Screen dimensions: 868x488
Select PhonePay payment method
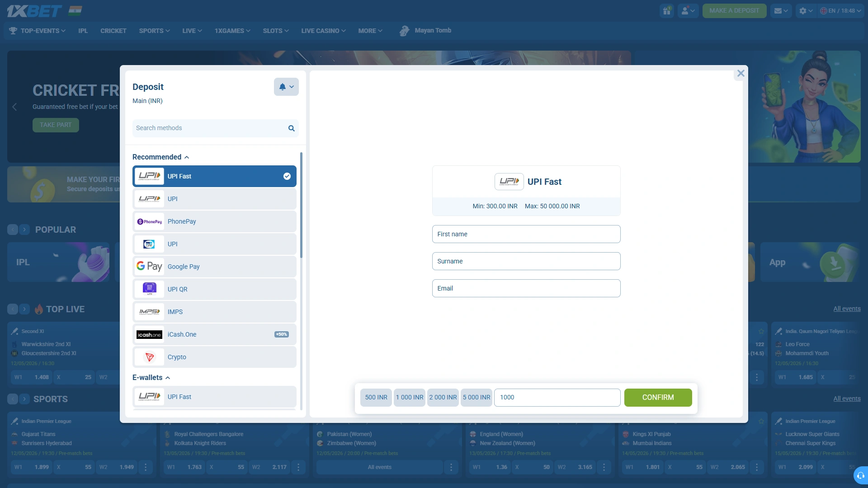214,221
